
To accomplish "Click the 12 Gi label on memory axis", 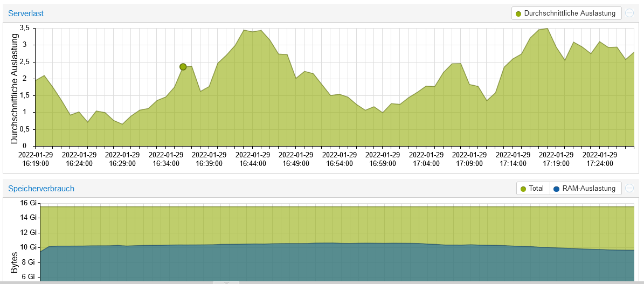I will (27, 232).
